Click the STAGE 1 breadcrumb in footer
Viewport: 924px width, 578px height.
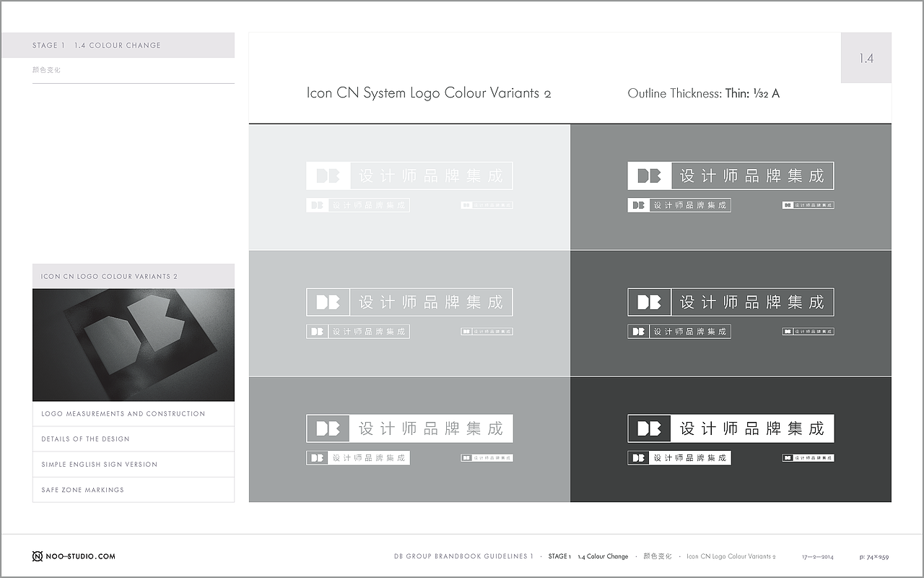[559, 556]
